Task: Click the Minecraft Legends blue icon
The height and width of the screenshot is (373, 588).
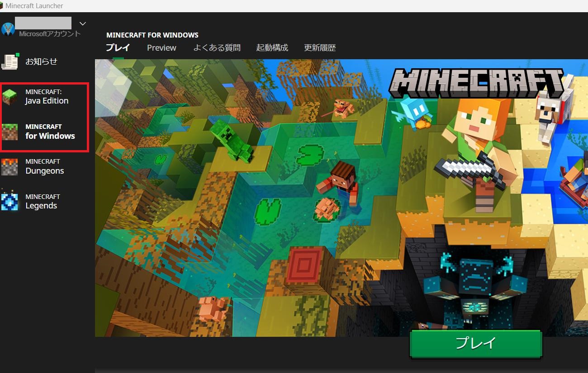Action: tap(10, 202)
